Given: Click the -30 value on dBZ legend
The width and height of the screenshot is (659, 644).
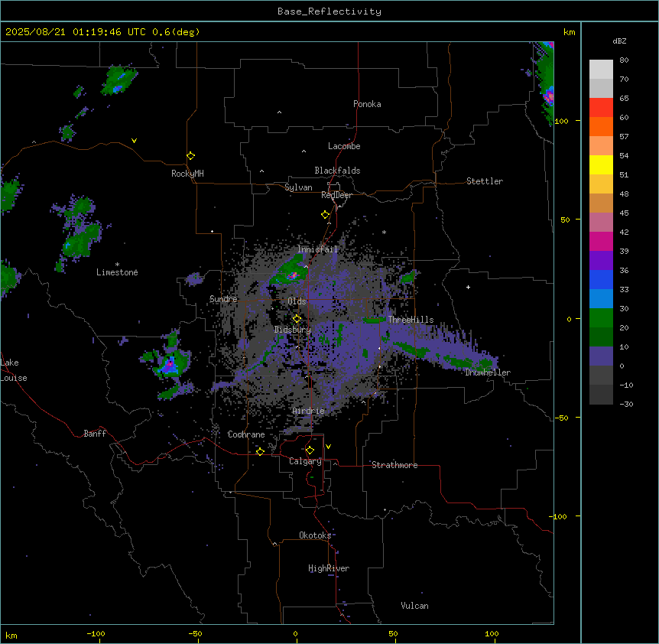Looking at the screenshot, I should (x=626, y=405).
